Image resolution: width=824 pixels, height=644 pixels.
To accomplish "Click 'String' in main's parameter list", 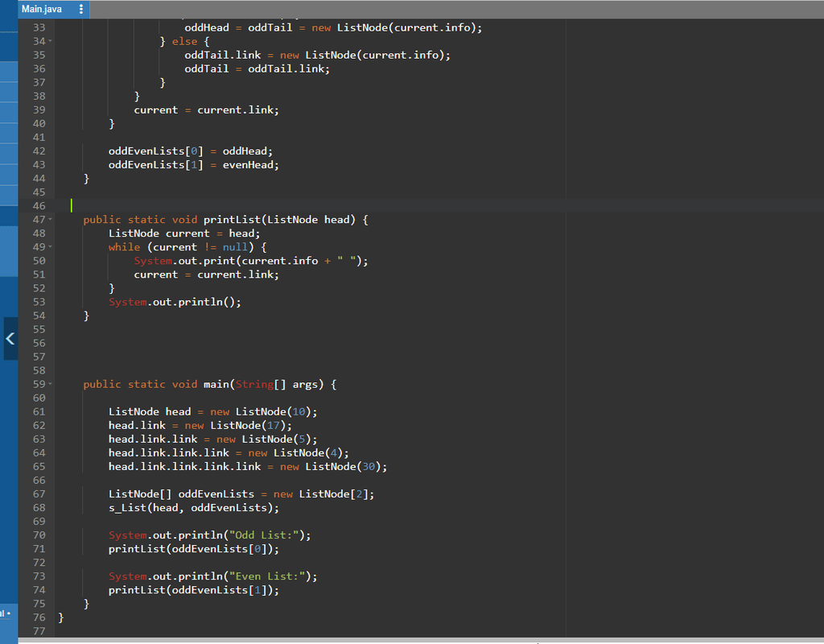I will pyautogui.click(x=254, y=384).
